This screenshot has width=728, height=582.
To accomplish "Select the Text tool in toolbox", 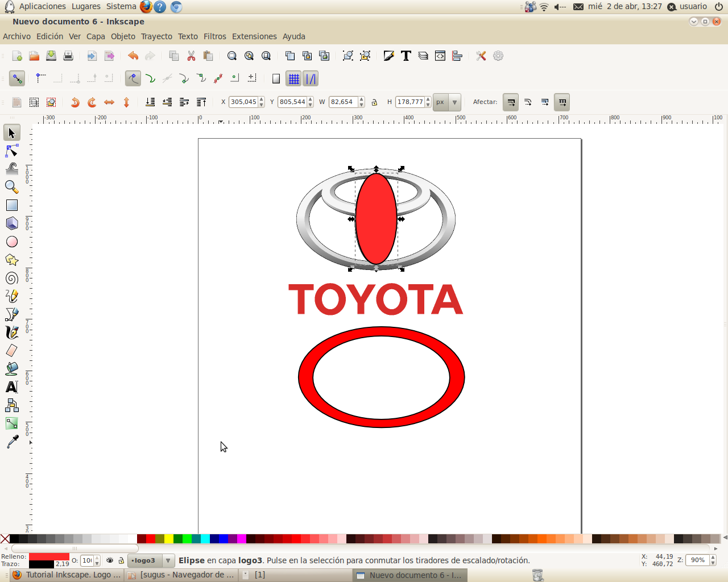I will 11,387.
